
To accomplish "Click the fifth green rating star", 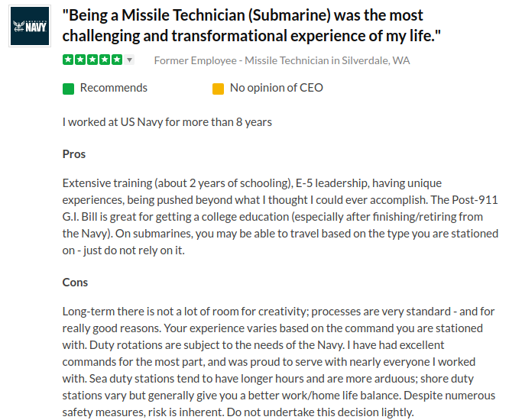I will tap(115, 60).
